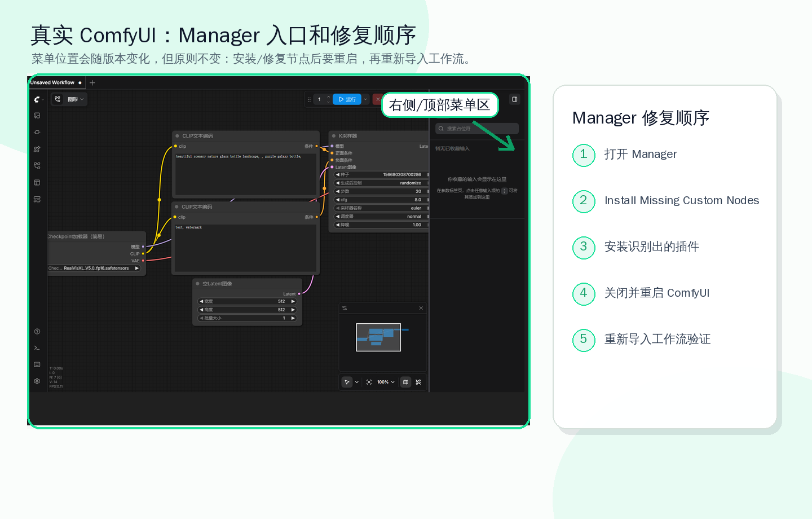
Task: Open the help icon in sidebar
Action: tap(37, 332)
